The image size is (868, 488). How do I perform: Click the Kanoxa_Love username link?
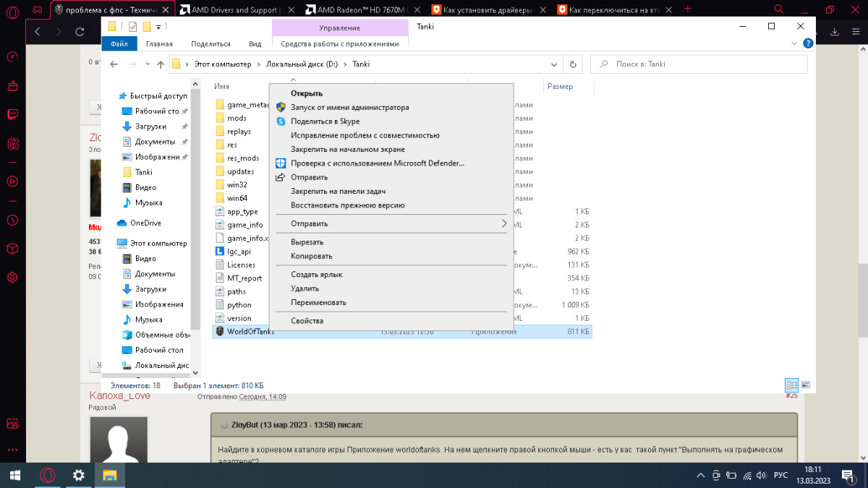[119, 396]
